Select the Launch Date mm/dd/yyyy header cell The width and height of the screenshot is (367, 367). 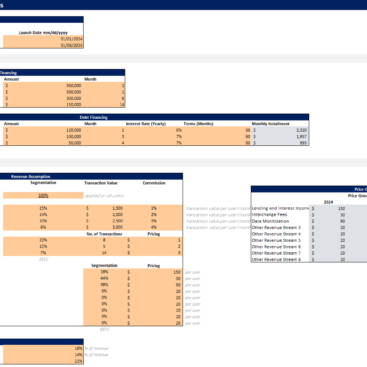43,33
